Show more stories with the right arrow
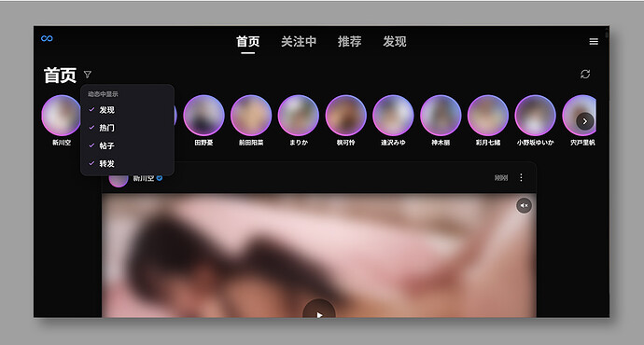Image resolution: width=644 pixels, height=345 pixels. click(585, 121)
